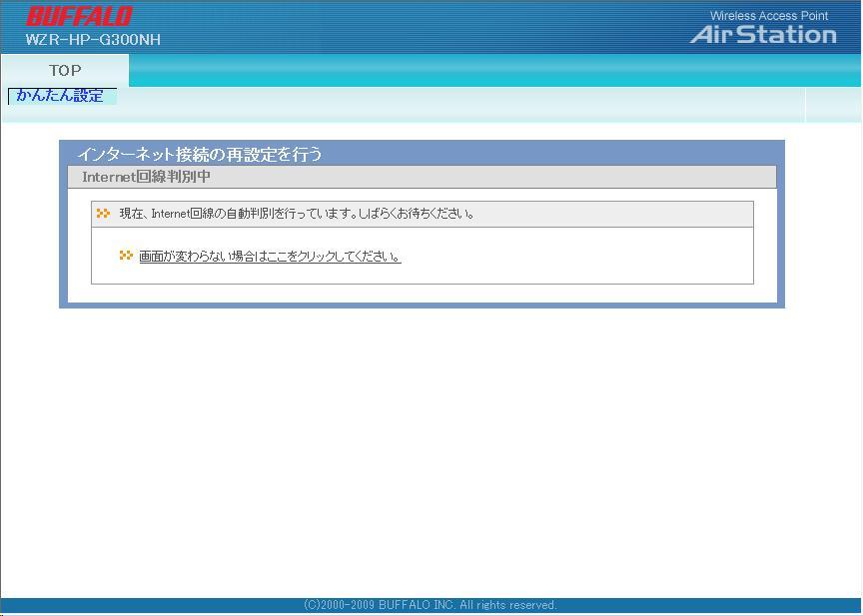Image resolution: width=863 pixels, height=616 pixels.
Task: Click the dark blue header between the logos
Action: [420, 27]
